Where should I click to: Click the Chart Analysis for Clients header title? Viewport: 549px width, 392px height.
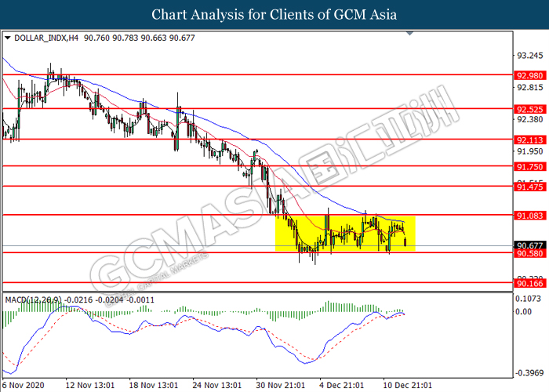tap(274, 14)
